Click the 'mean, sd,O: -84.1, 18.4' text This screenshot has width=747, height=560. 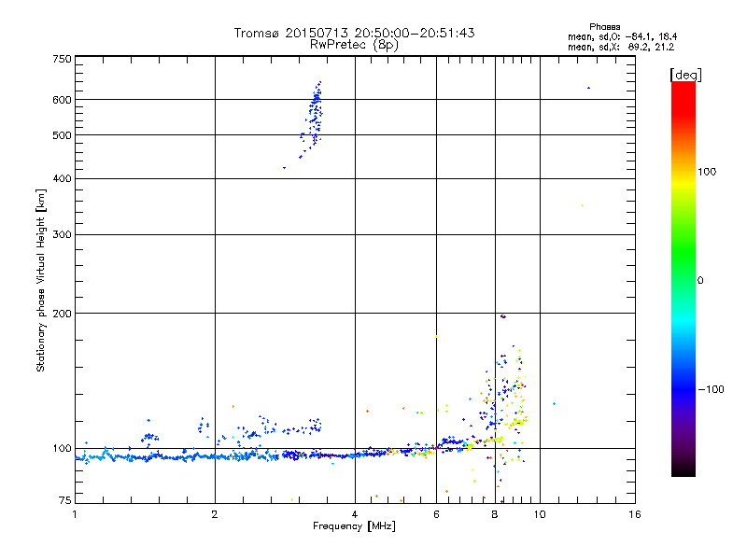pyautogui.click(x=622, y=36)
